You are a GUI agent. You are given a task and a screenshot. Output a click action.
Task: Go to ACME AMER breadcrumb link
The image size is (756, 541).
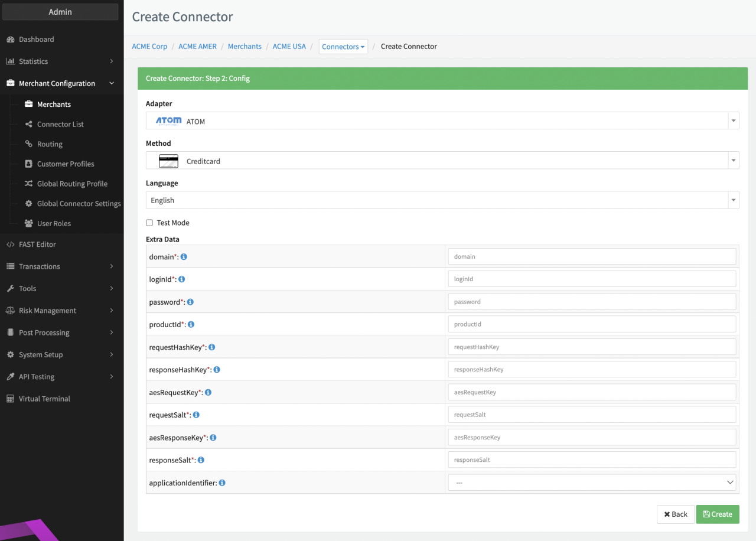(197, 47)
